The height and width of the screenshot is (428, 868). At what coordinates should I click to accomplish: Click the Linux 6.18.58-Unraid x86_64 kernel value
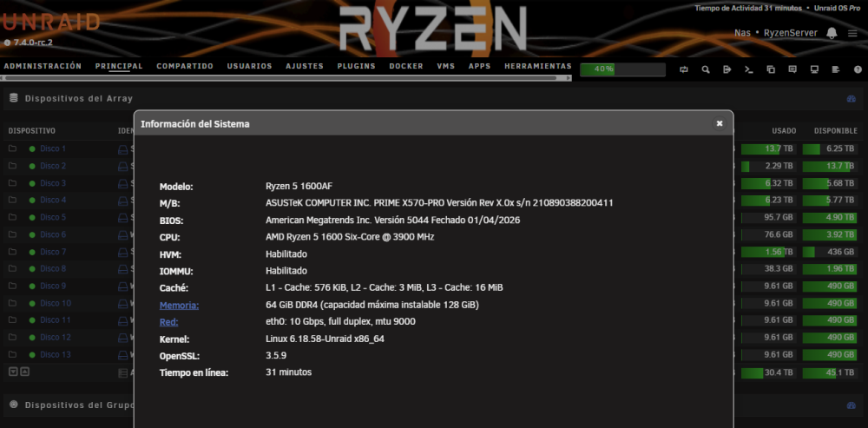click(325, 339)
